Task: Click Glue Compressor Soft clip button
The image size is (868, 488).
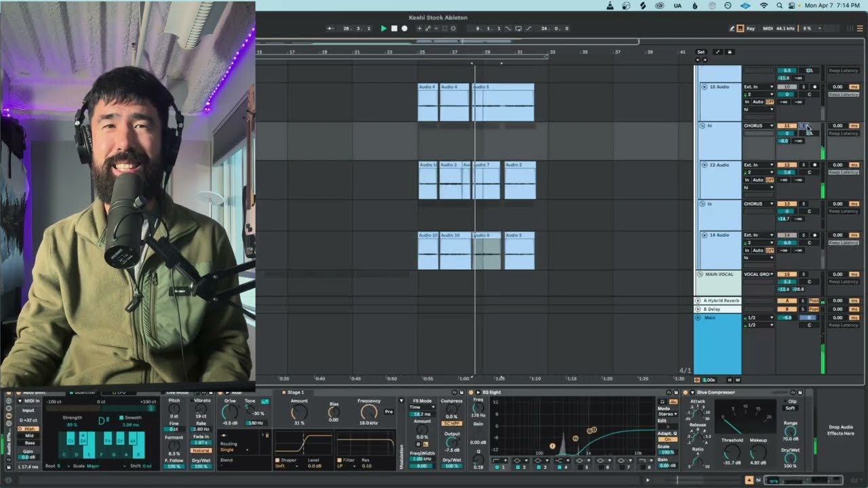Action: 790,408
